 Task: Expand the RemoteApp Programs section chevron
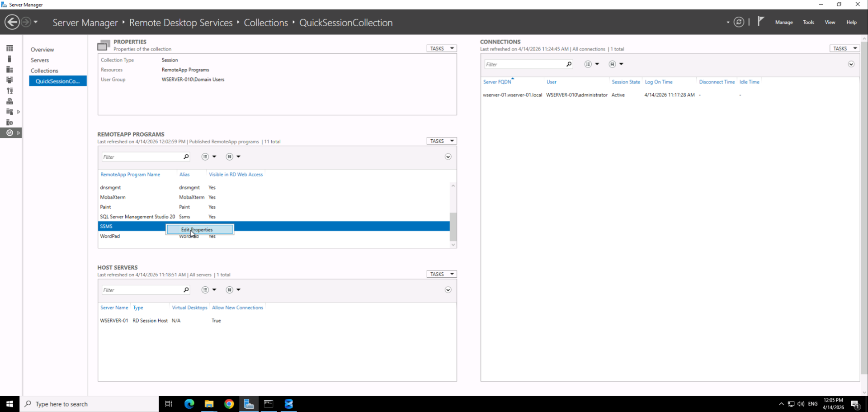click(x=448, y=157)
